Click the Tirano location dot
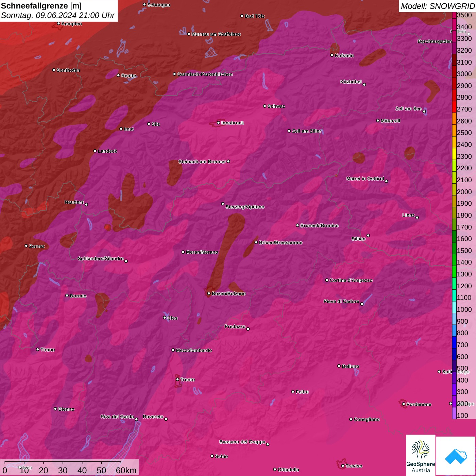476x476 pixels. [38, 349]
